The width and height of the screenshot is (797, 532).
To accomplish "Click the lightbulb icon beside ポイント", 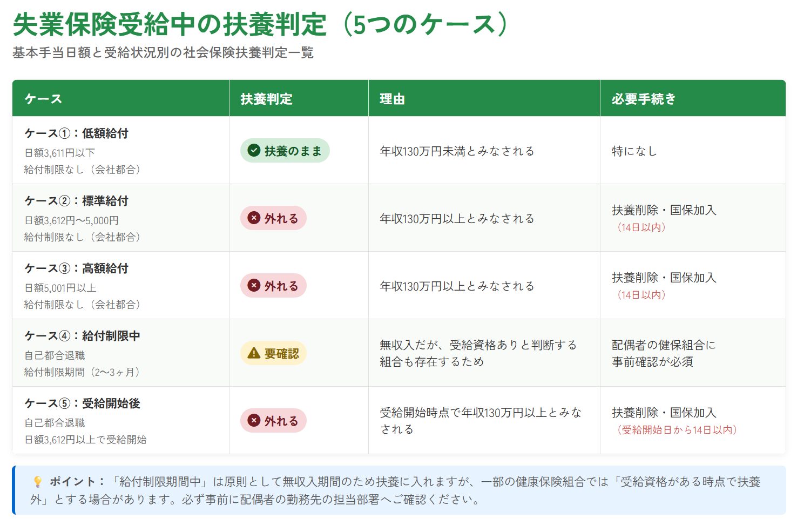I will pos(37,482).
